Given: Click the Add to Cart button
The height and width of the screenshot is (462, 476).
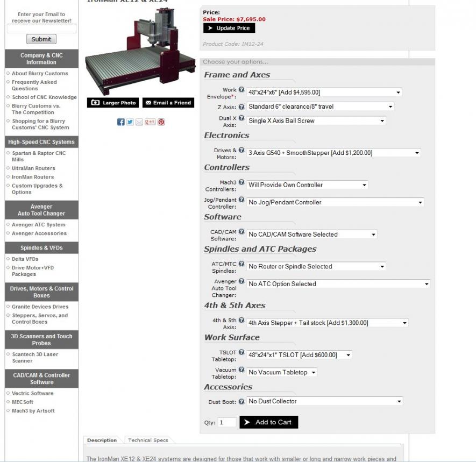Looking at the screenshot, I should click(x=268, y=422).
